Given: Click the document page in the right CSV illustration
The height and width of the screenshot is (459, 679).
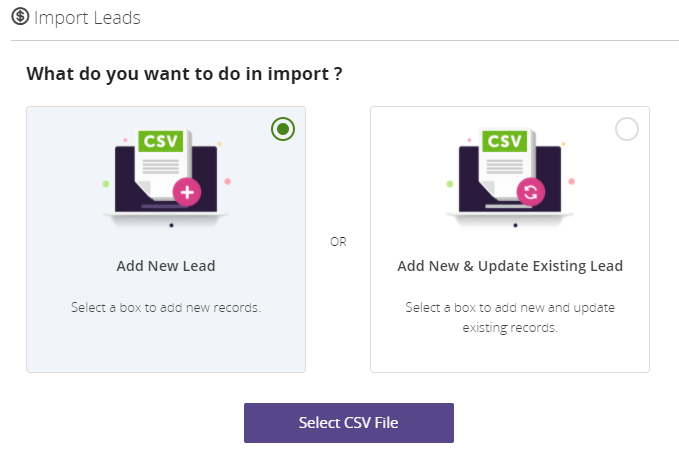Looking at the screenshot, I should click(x=506, y=165).
